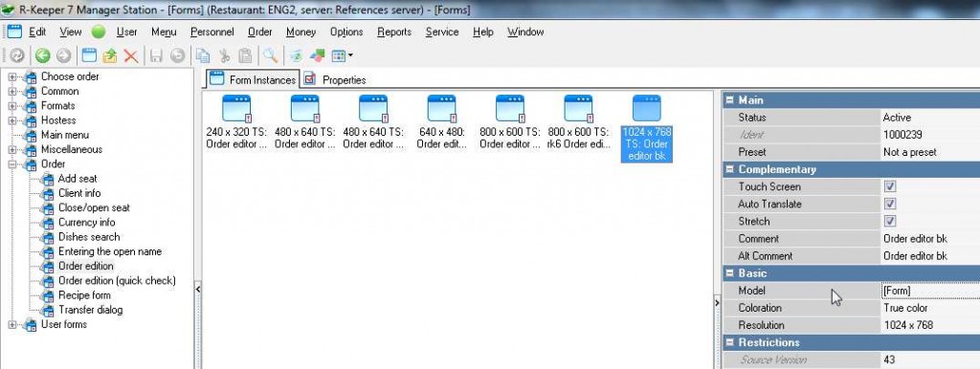Select Order edition (quick check) item

[117, 280]
